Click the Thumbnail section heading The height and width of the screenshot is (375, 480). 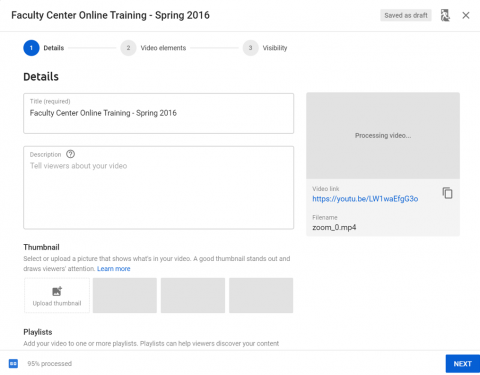(x=41, y=247)
